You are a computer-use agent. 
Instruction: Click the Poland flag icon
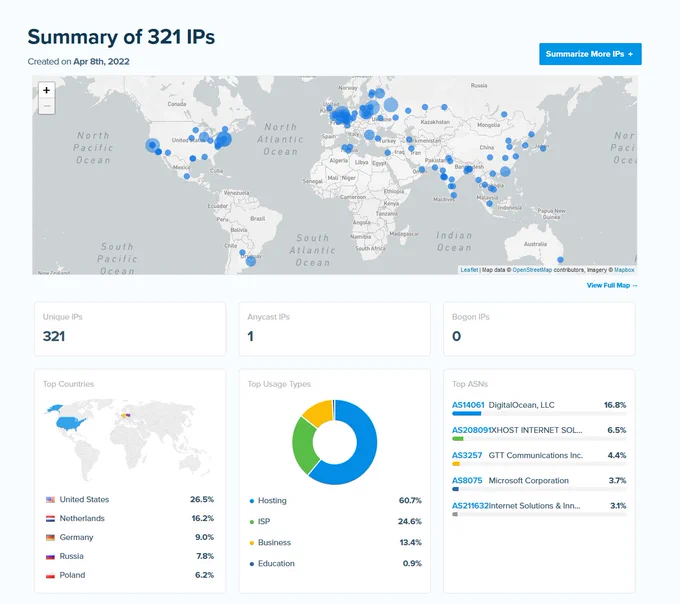pyautogui.click(x=50, y=575)
